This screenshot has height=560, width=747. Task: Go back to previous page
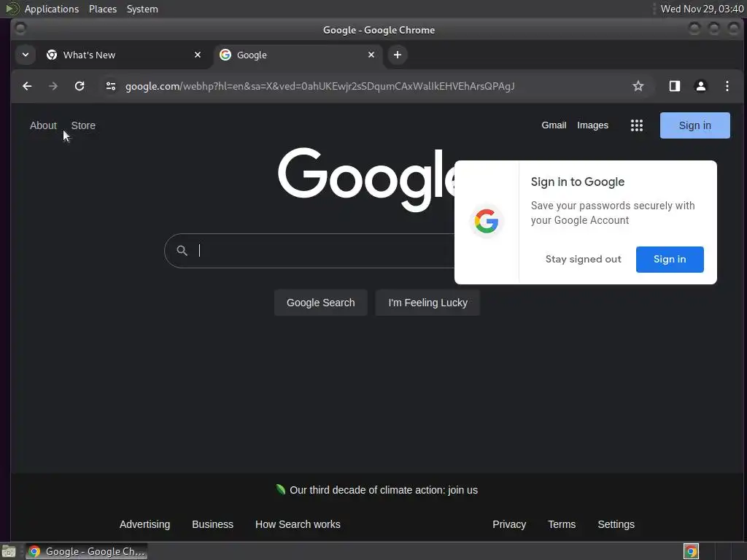(x=27, y=86)
